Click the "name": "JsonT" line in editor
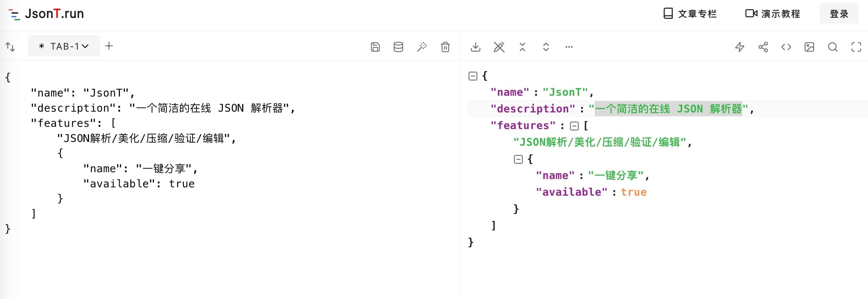The image size is (868, 299). coord(82,93)
